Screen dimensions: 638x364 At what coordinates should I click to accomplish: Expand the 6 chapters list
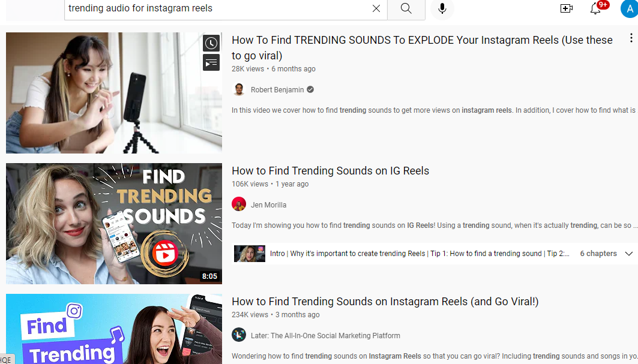point(598,253)
